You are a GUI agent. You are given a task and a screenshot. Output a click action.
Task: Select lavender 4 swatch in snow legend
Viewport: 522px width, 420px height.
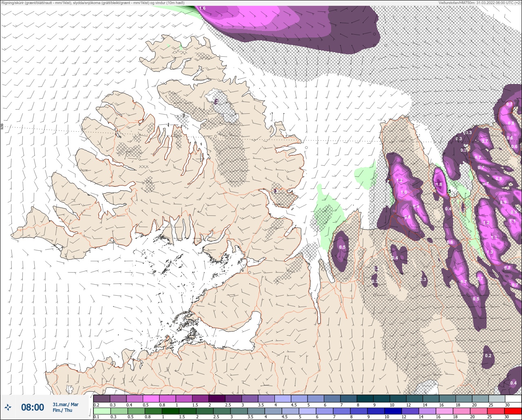click(283, 398)
